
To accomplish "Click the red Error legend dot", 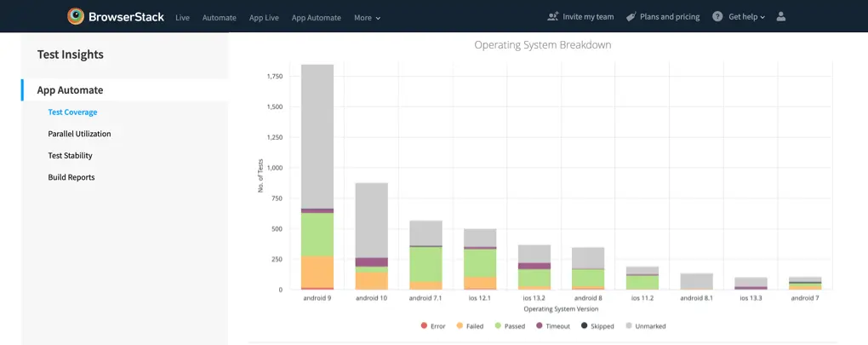I will click(x=424, y=326).
